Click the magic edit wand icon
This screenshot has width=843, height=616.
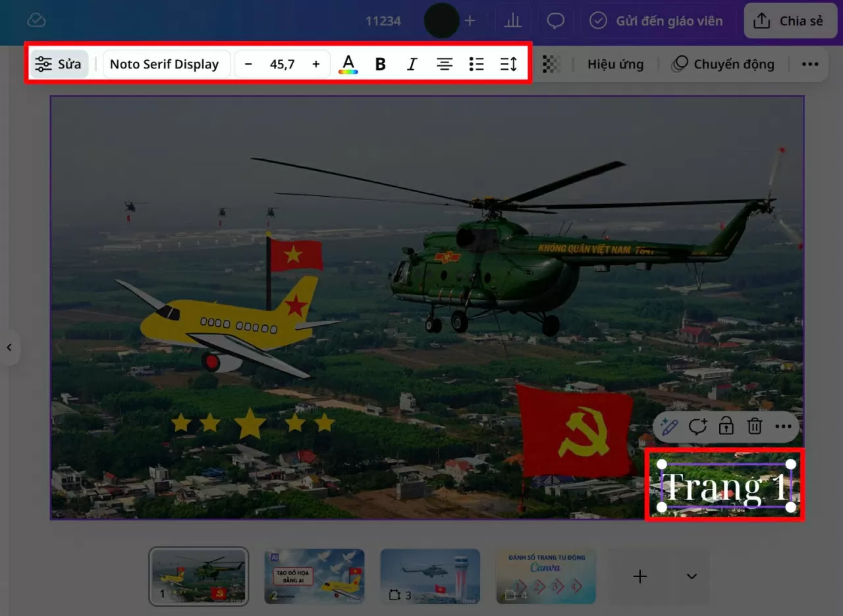pyautogui.click(x=669, y=426)
